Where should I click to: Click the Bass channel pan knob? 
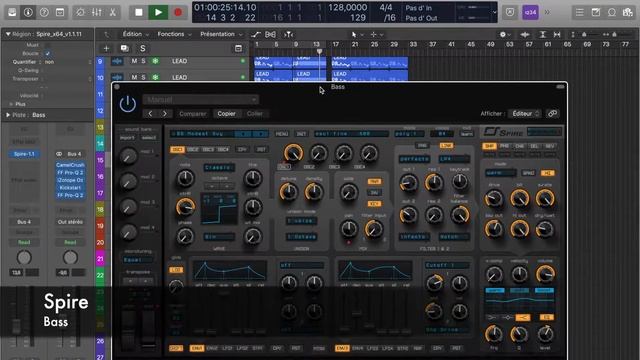pos(24,258)
